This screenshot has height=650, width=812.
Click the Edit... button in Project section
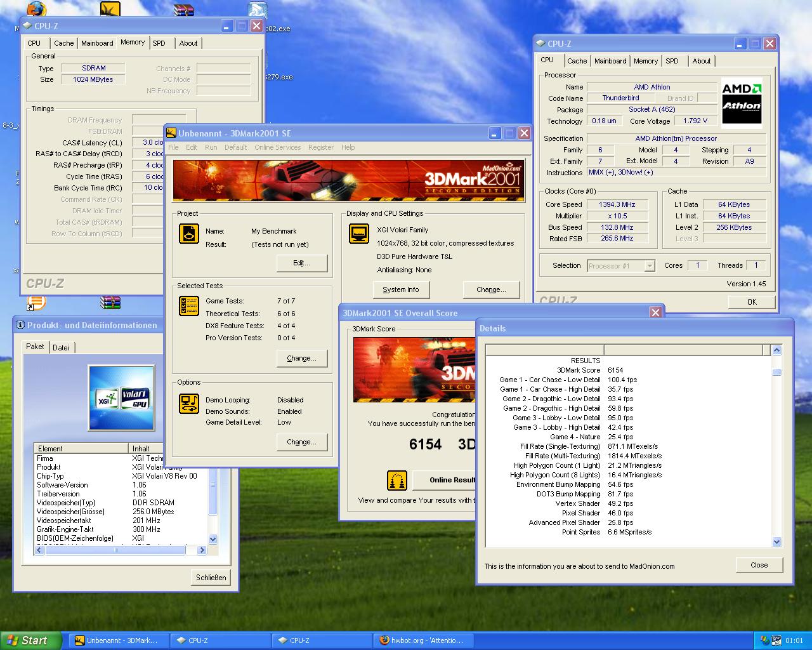(301, 263)
